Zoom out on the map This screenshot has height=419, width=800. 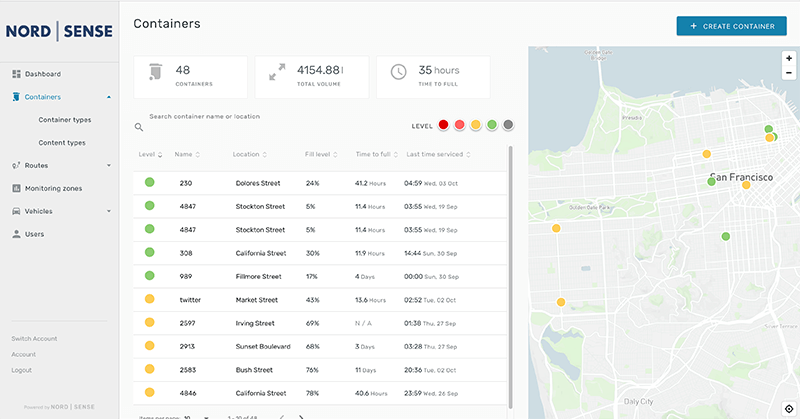point(789,73)
